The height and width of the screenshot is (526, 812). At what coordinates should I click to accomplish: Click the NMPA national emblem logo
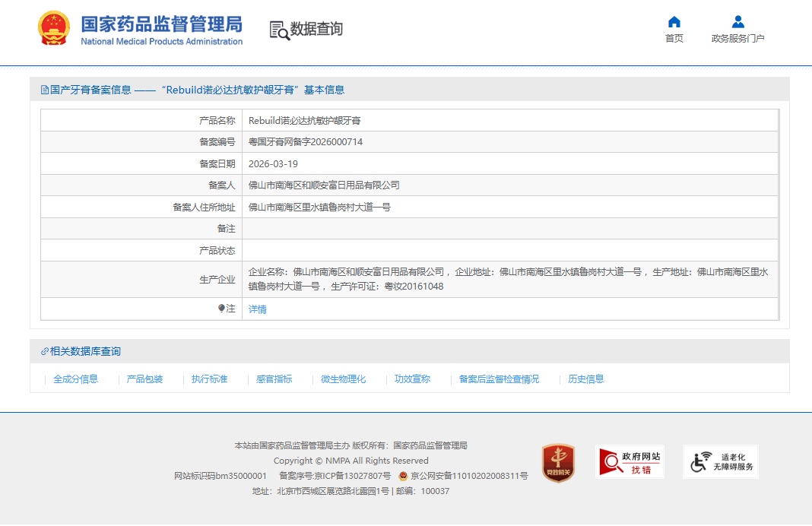54,28
